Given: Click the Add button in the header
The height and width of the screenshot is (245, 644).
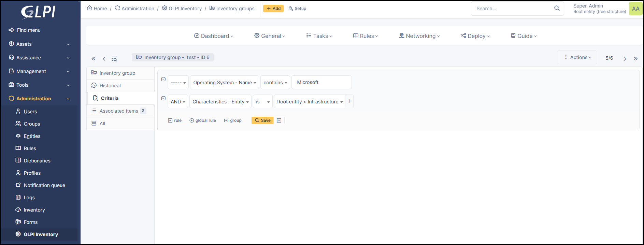Looking at the screenshot, I should click(273, 9).
